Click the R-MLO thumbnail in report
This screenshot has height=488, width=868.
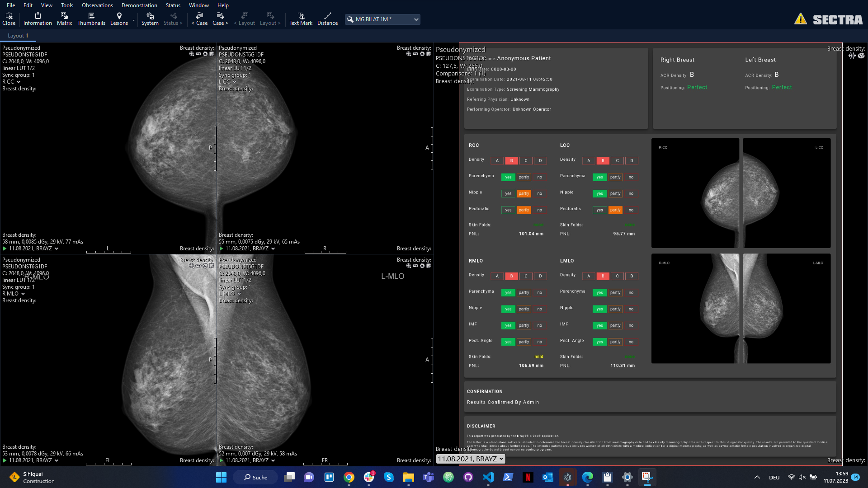695,309
